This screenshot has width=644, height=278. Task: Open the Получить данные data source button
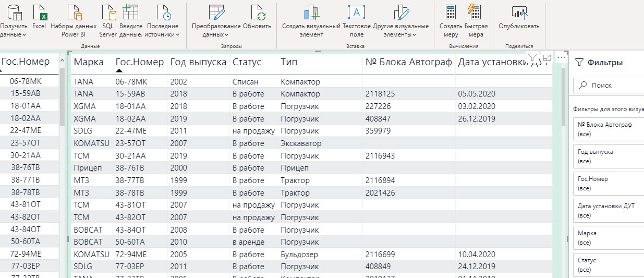click(x=14, y=20)
